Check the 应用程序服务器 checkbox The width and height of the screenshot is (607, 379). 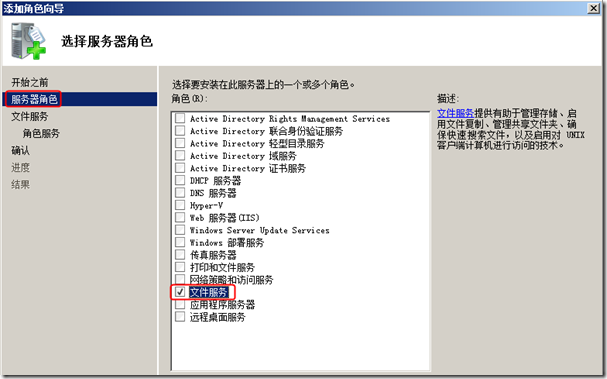pos(180,304)
